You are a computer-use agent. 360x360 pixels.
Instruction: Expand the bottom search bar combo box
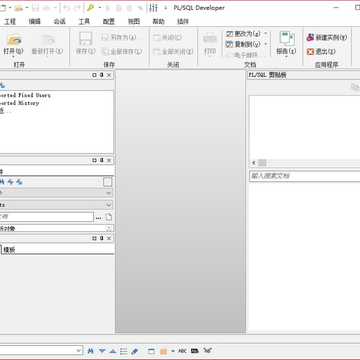click(79, 350)
